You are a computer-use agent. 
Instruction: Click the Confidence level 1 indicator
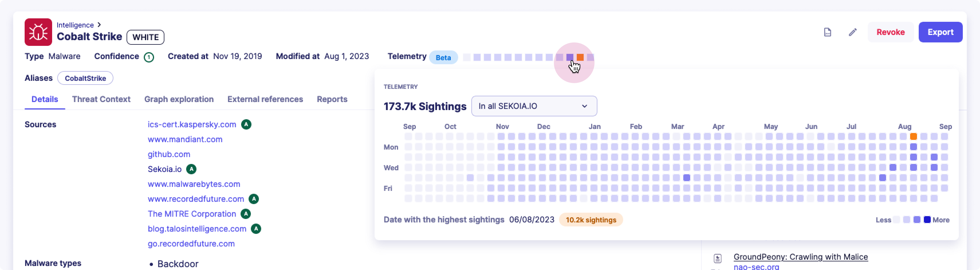click(149, 57)
